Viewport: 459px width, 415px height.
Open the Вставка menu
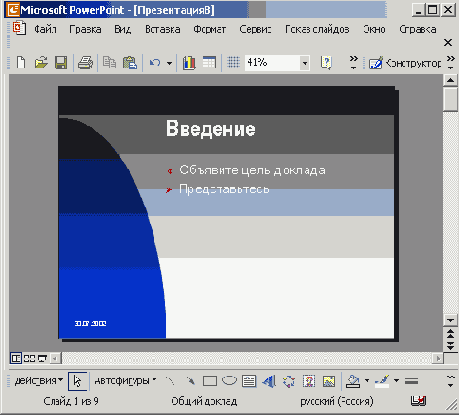coord(163,29)
